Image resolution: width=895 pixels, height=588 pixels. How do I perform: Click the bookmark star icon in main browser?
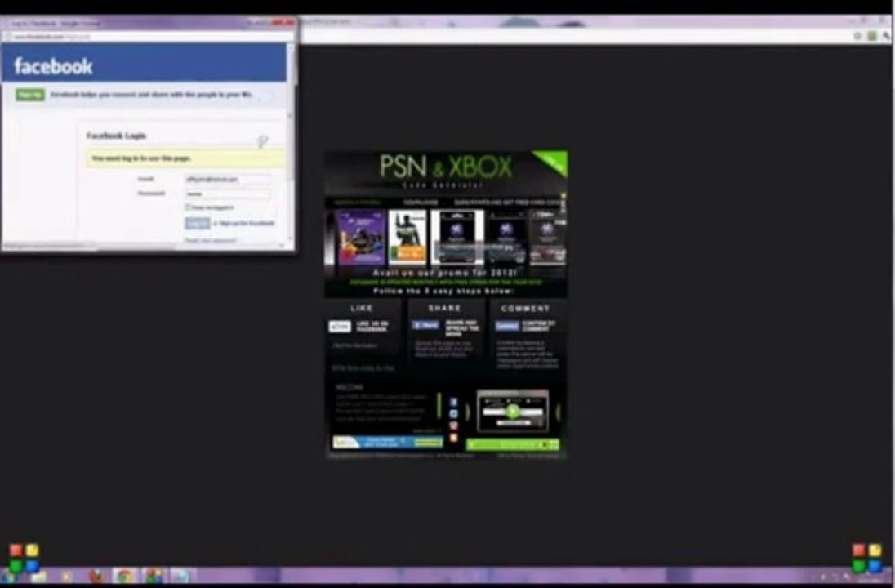(857, 36)
